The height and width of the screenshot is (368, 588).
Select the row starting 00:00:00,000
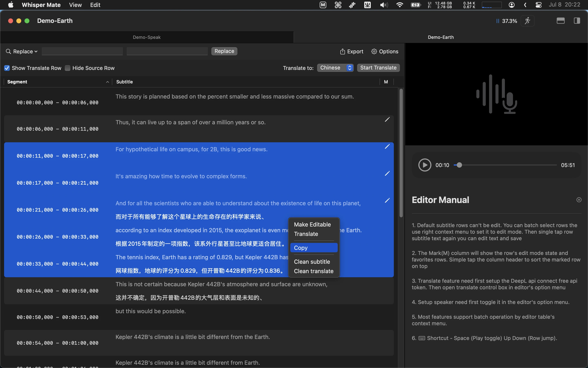199,102
